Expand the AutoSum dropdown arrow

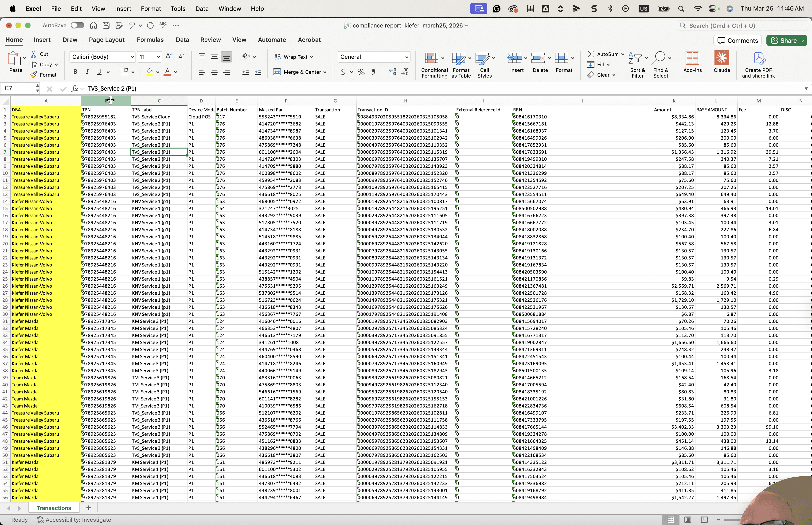point(623,54)
